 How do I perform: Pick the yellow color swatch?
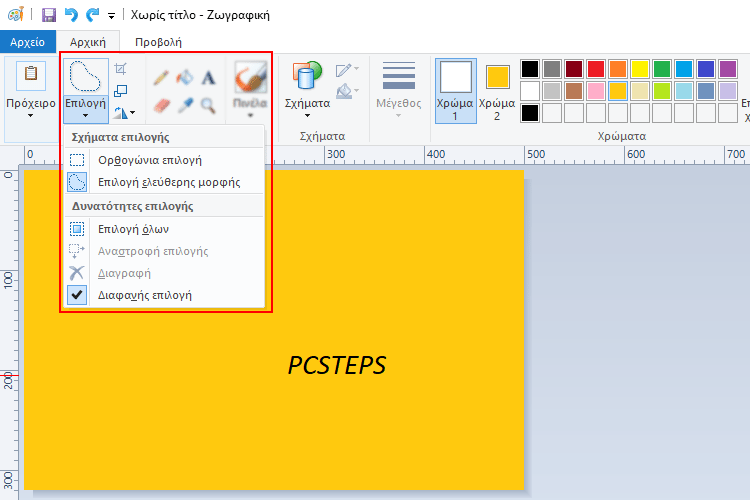[x=640, y=69]
